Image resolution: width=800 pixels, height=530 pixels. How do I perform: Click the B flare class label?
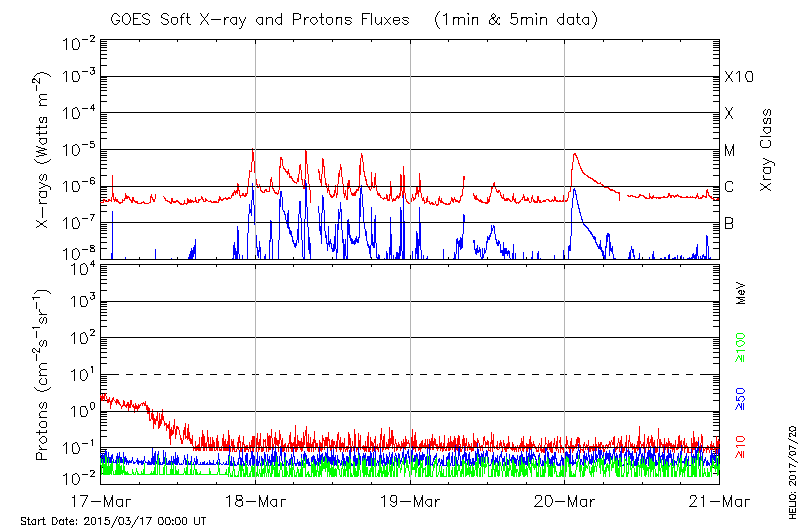[729, 223]
